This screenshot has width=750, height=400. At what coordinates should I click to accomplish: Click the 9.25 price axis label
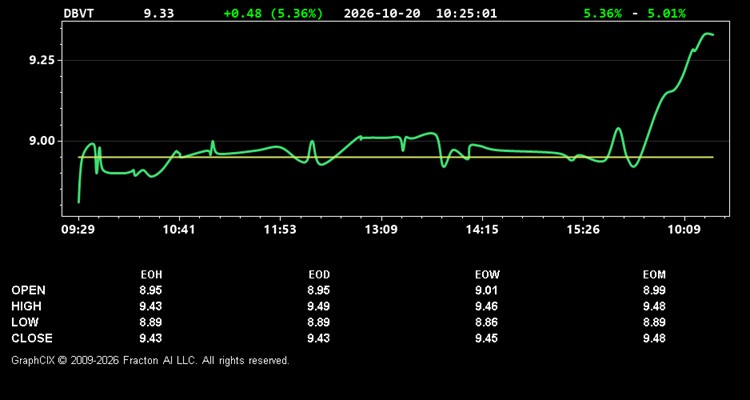[42, 60]
